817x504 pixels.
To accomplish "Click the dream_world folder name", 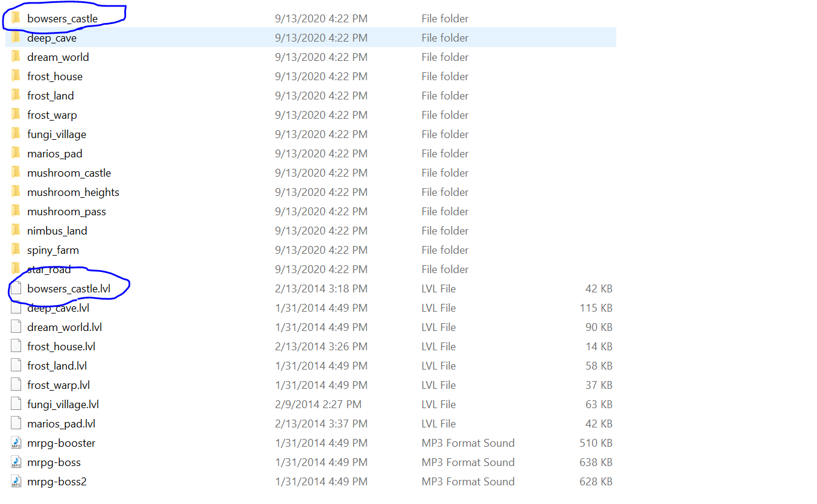I will click(x=58, y=57).
